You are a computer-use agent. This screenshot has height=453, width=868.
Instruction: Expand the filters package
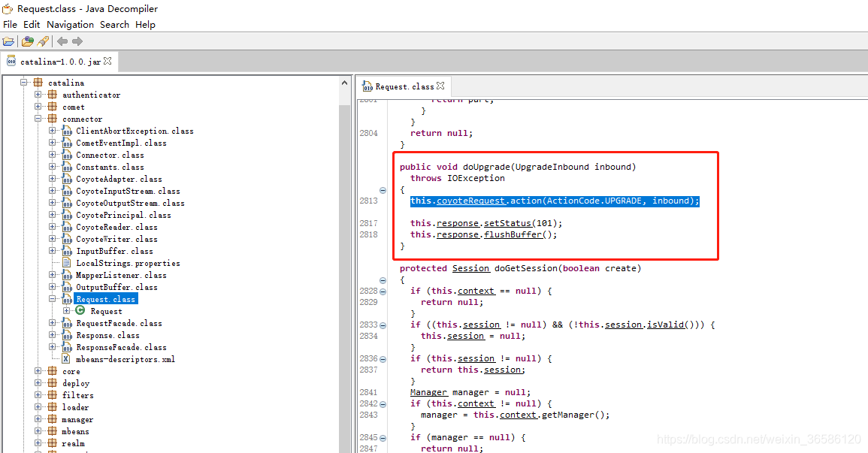38,395
